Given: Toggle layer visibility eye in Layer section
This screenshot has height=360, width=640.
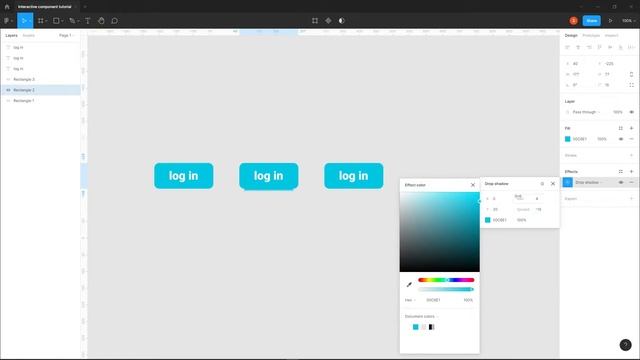Looking at the screenshot, I should tap(631, 112).
